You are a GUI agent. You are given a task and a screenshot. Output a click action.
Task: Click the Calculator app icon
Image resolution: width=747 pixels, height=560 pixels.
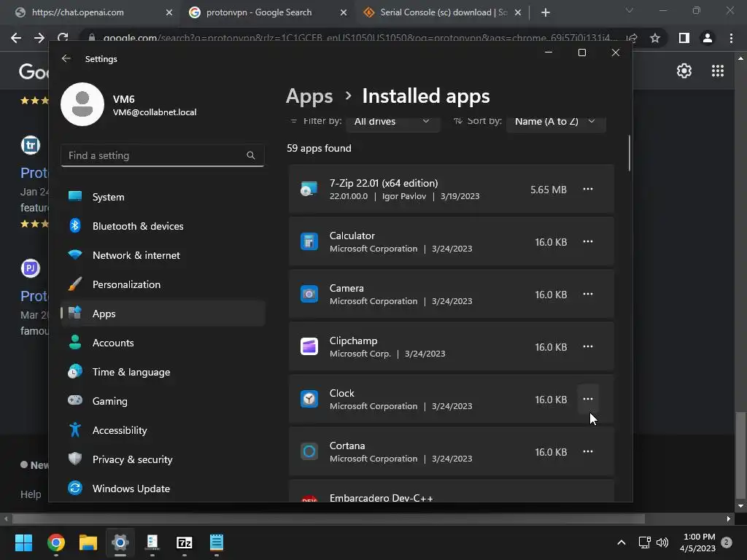(309, 241)
